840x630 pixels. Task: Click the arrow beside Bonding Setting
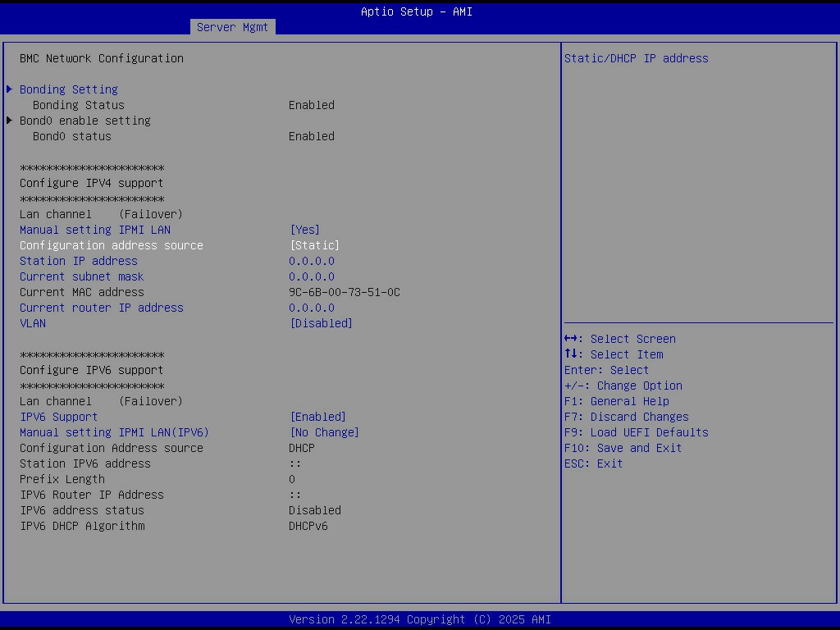point(10,89)
